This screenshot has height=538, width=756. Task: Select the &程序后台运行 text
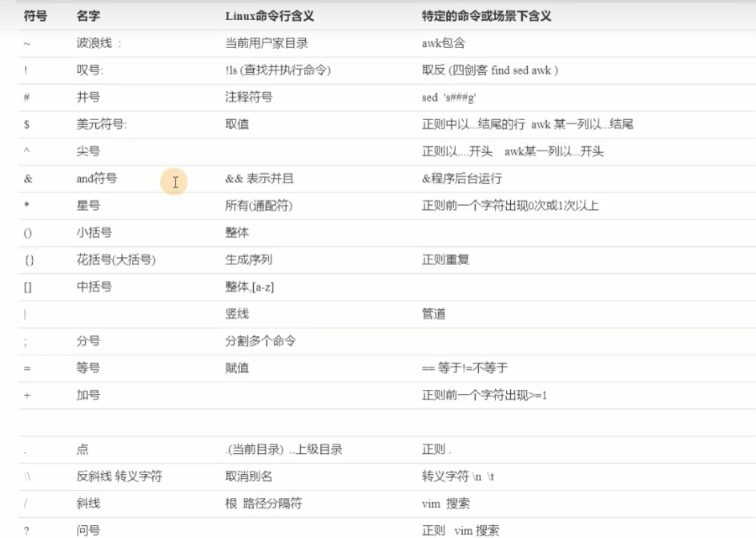pyautogui.click(x=462, y=179)
